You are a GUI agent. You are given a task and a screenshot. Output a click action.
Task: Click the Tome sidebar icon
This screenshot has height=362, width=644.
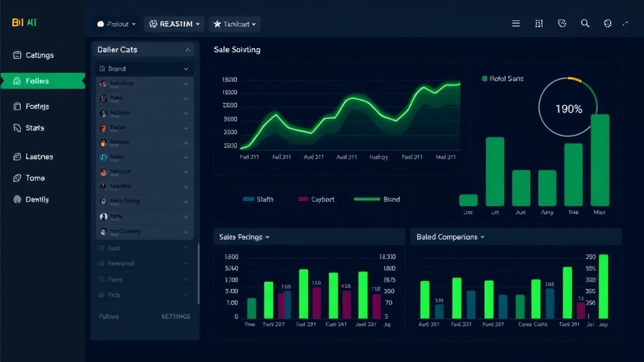tap(17, 178)
